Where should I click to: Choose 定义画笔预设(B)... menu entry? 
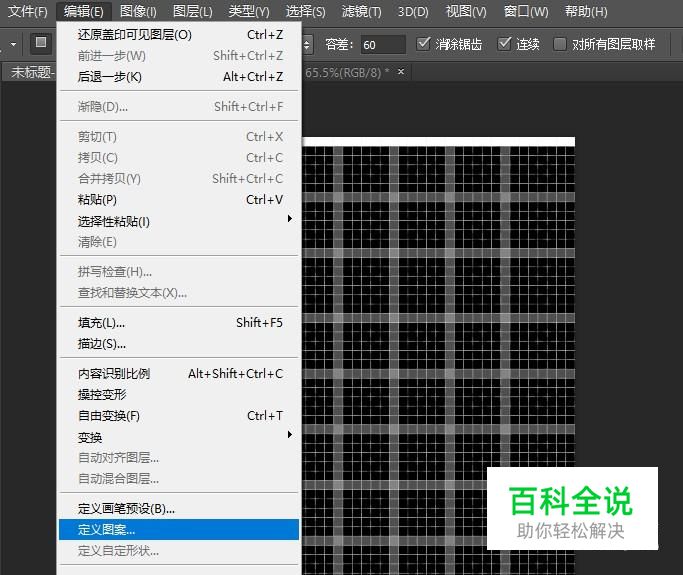coord(179,508)
